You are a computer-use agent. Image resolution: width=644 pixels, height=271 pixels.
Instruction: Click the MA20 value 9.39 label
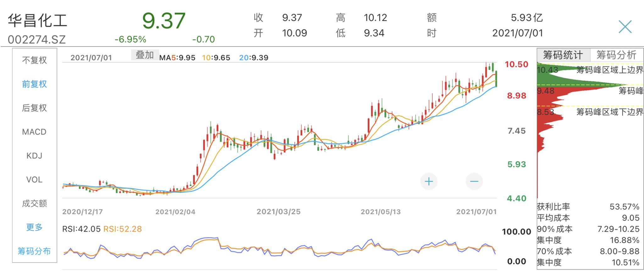253,58
